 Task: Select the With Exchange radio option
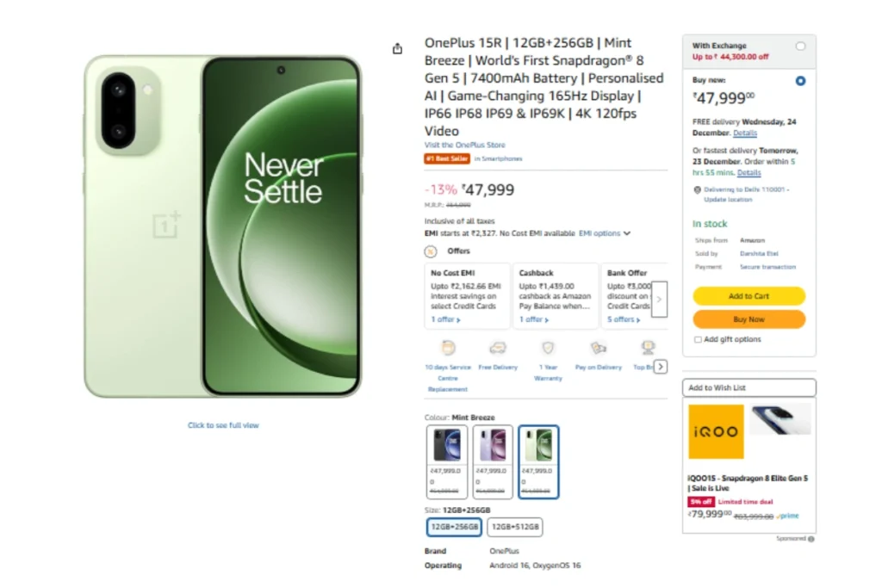[801, 46]
